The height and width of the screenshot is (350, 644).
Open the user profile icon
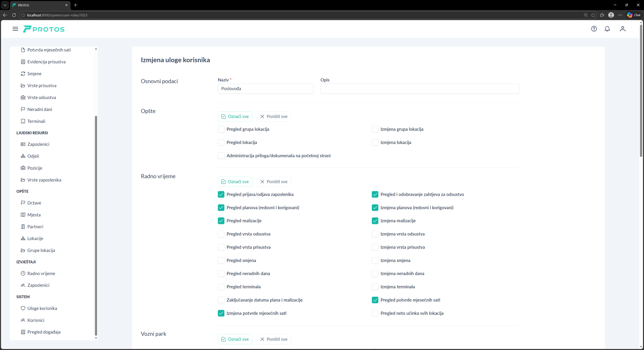point(622,29)
